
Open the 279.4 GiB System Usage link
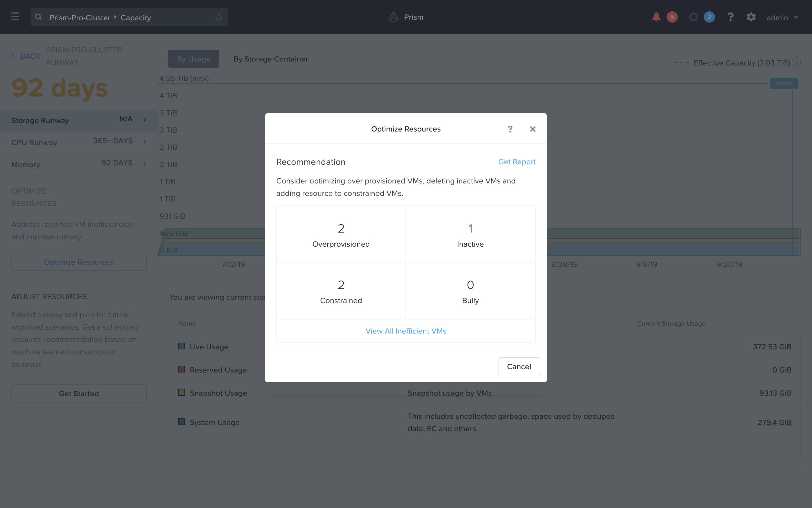pos(774,422)
